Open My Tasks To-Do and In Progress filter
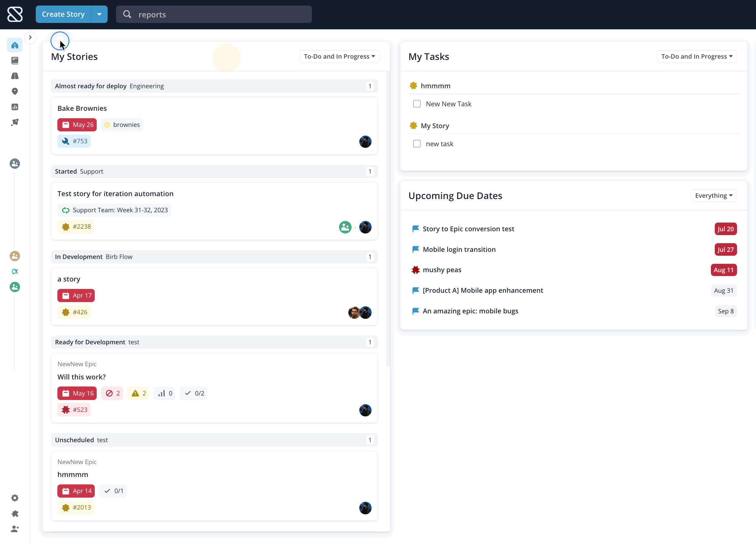Image resolution: width=756 pixels, height=543 pixels. pyautogui.click(x=697, y=56)
